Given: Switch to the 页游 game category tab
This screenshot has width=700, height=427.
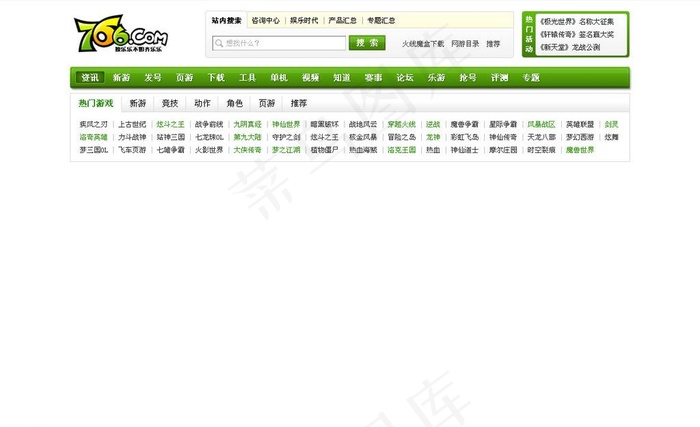Looking at the screenshot, I should [267, 103].
